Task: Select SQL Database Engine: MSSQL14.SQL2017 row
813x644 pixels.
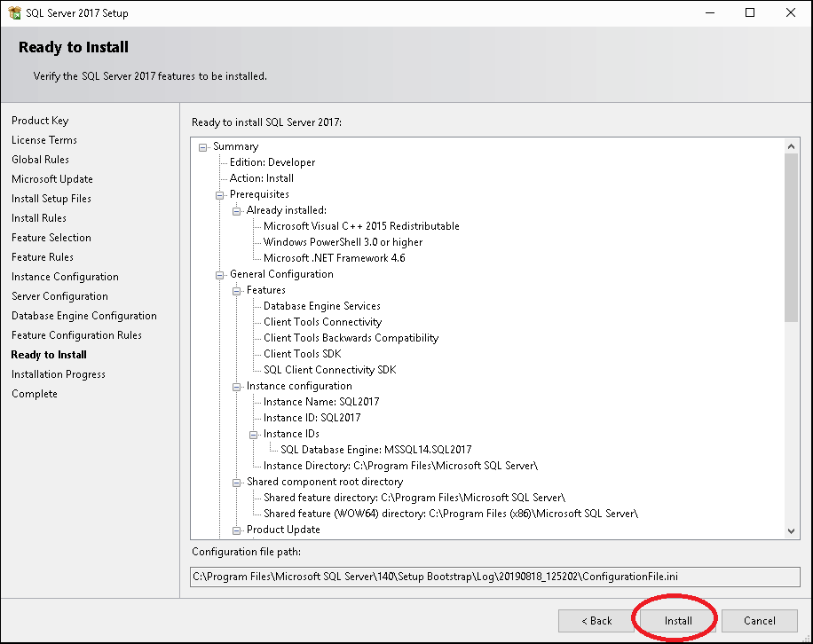Action: pyautogui.click(x=376, y=450)
